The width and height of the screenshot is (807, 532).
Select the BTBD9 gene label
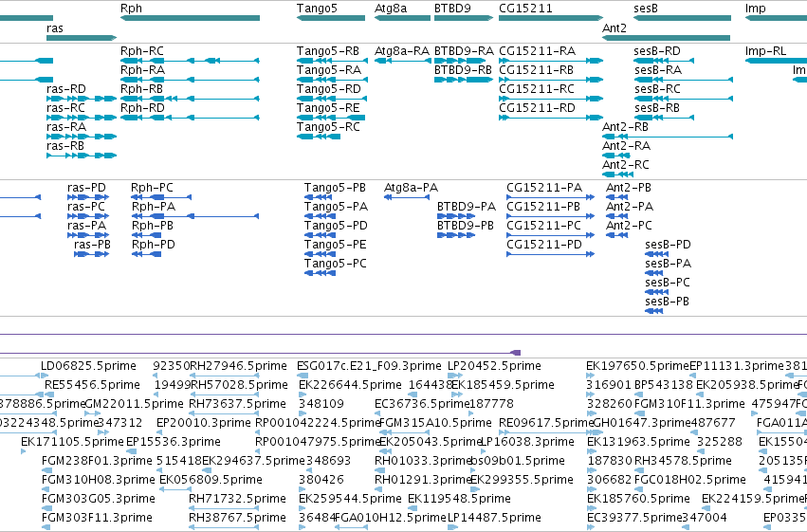click(452, 9)
